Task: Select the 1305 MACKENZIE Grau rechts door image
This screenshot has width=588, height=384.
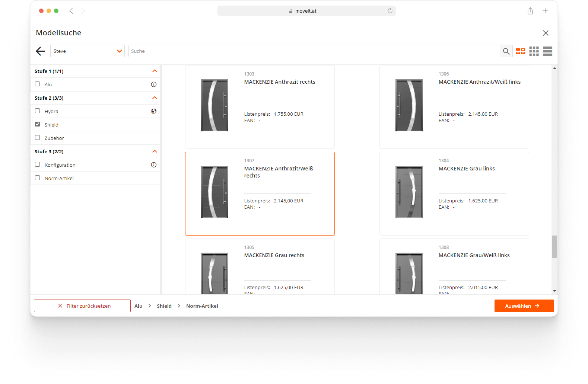Action: point(214,273)
